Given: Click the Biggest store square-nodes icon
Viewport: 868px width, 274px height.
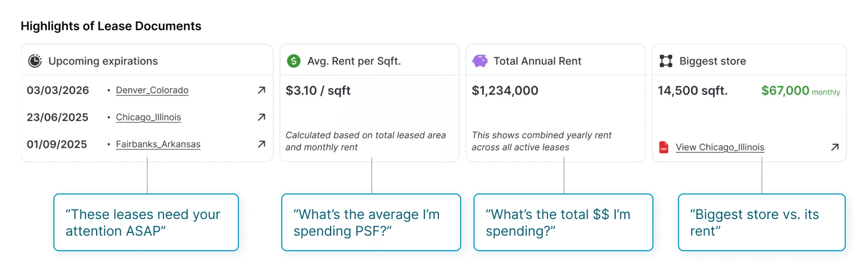Looking at the screenshot, I should click(666, 61).
